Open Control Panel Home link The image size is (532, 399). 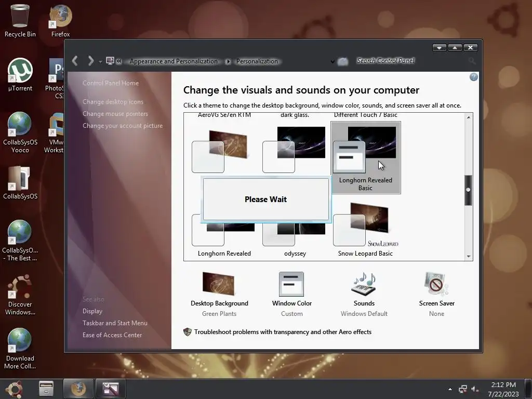111,83
